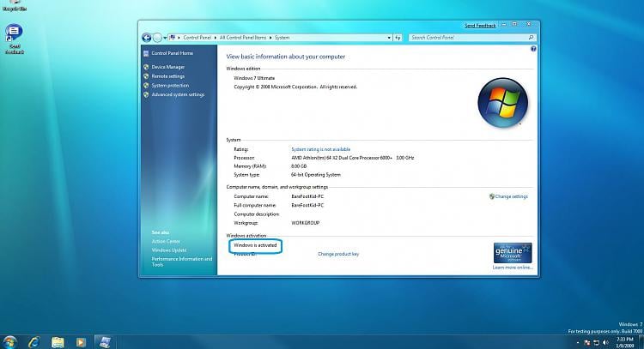The width and height of the screenshot is (644, 349).
Task: Click the 'WORKGROUP' value
Action: point(305,223)
